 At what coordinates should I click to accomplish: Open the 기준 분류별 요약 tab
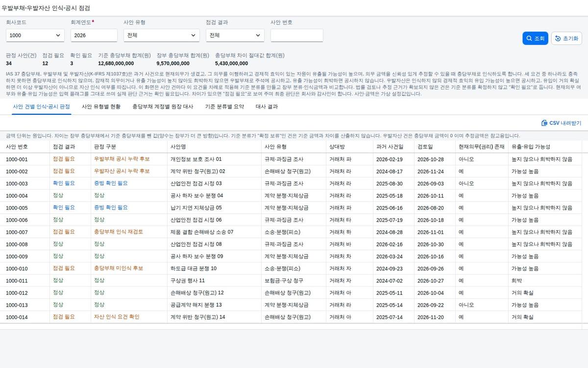tap(224, 106)
